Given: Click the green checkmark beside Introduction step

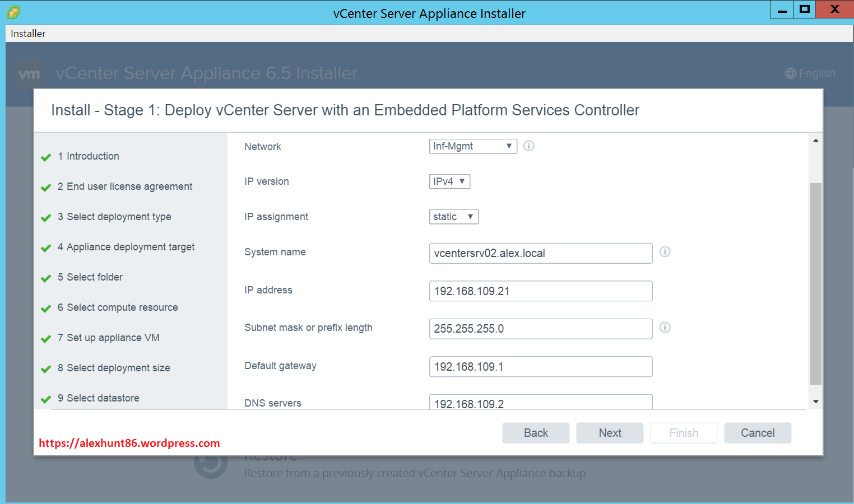Looking at the screenshot, I should 46,157.
